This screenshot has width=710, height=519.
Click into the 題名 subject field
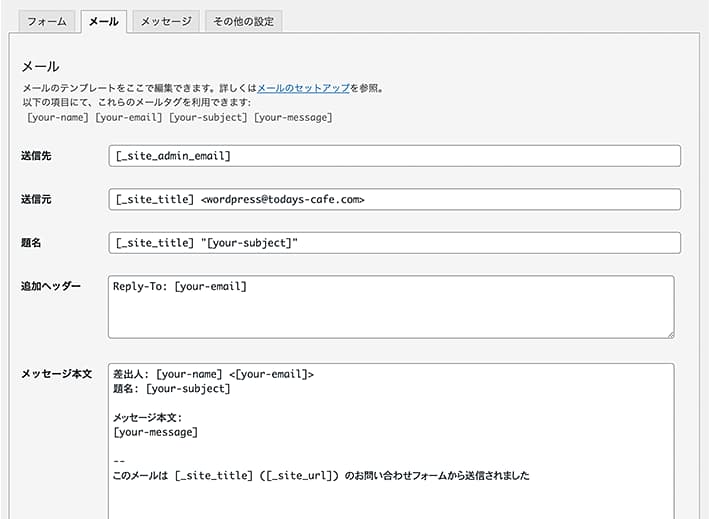[x=394, y=243]
